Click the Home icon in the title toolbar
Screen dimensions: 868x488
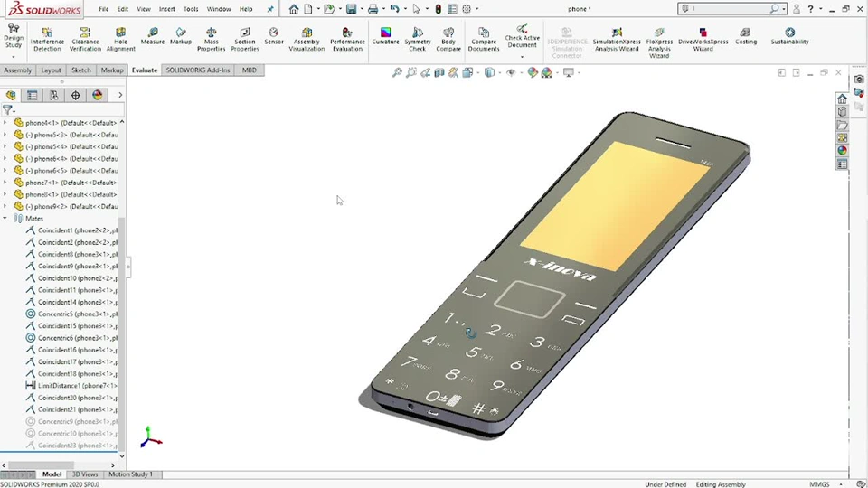(x=293, y=9)
